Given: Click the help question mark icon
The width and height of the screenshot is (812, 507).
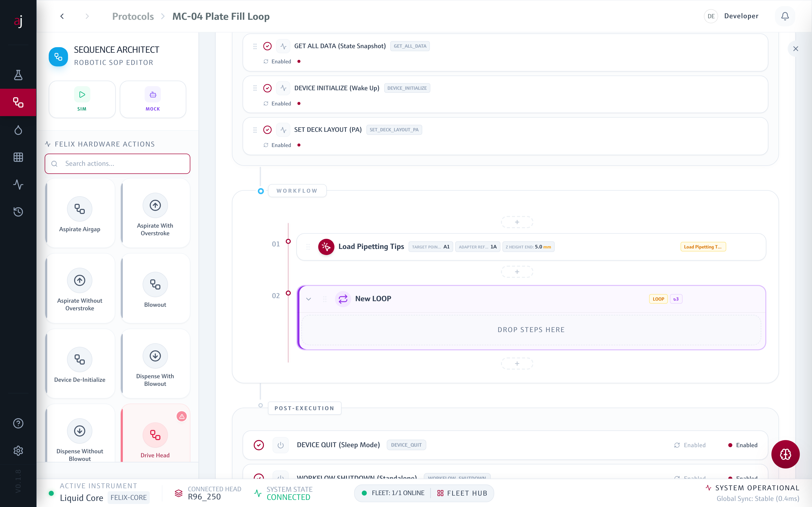Looking at the screenshot, I should (18, 423).
